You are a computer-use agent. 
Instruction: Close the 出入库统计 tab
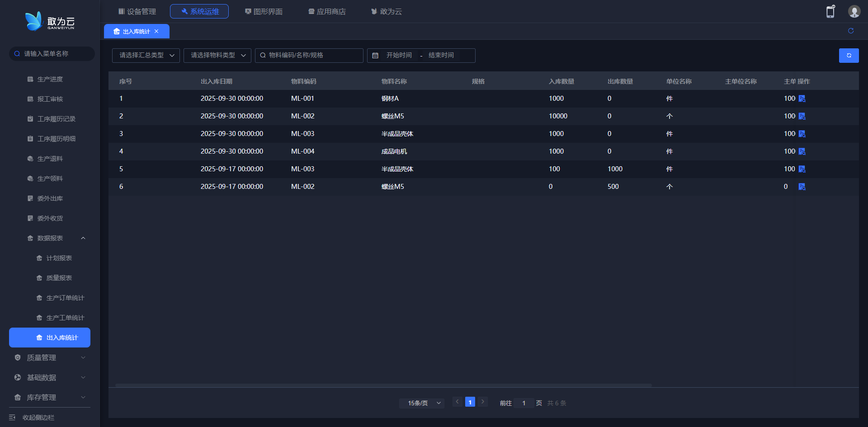tap(156, 31)
